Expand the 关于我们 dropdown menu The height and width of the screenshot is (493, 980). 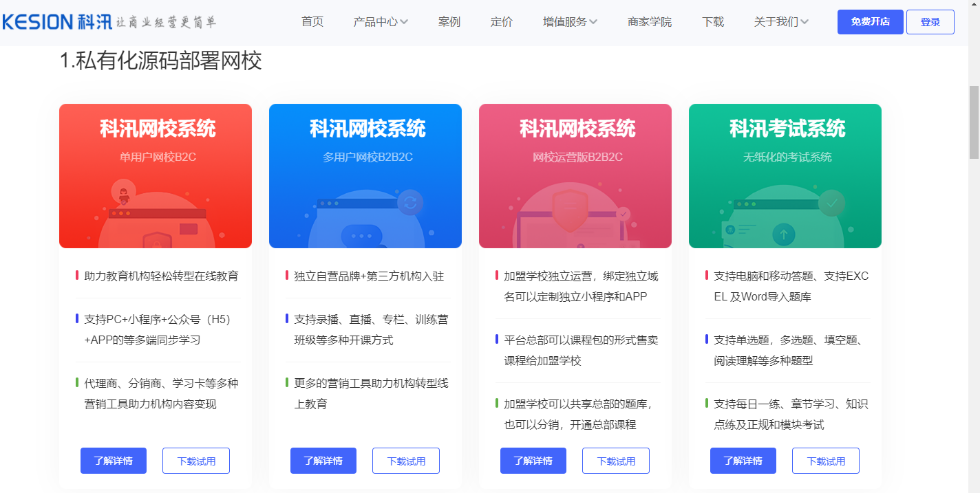pos(781,22)
